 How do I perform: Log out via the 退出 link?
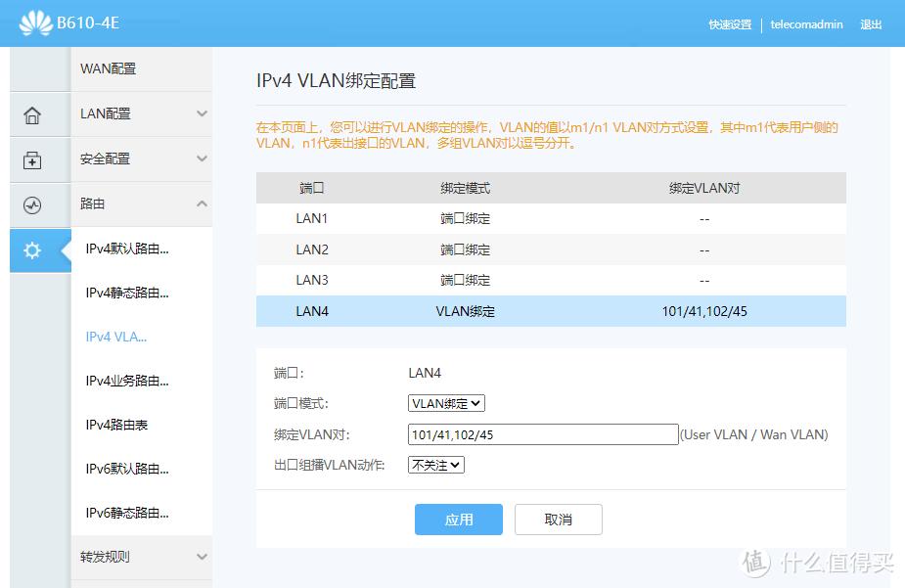tap(870, 24)
